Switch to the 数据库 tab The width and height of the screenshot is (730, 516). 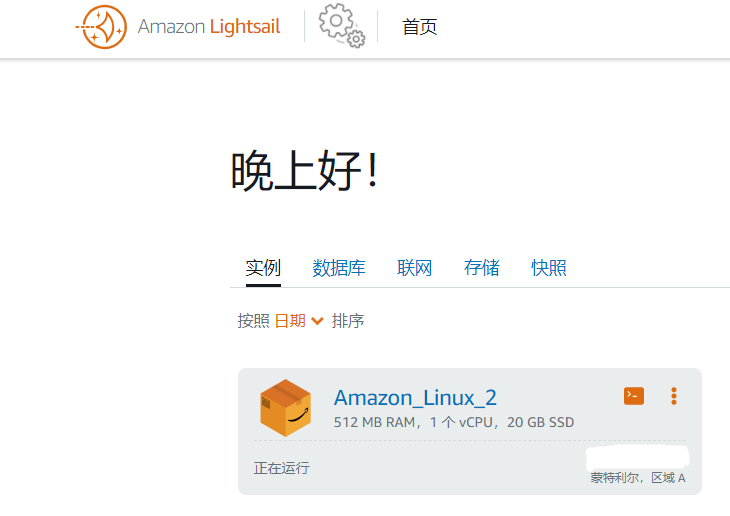click(338, 268)
